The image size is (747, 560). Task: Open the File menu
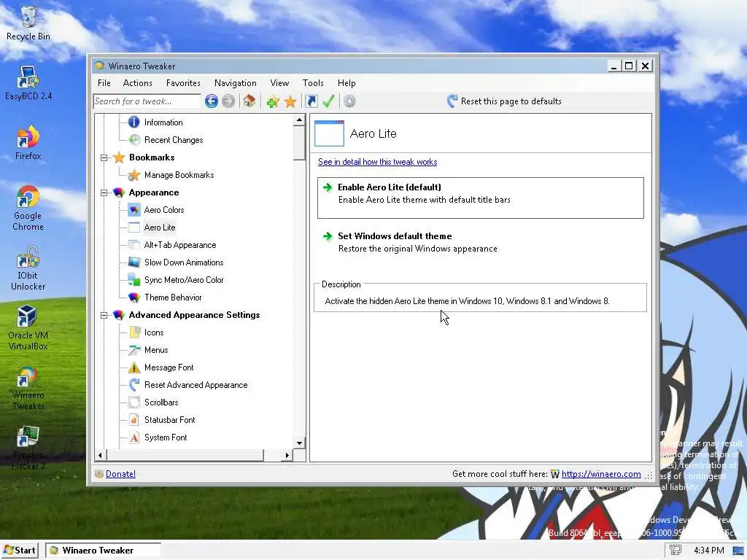tap(104, 83)
